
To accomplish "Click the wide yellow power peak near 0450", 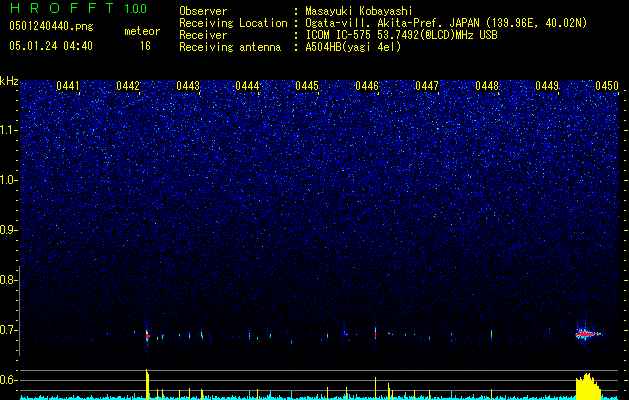I will point(588,386).
